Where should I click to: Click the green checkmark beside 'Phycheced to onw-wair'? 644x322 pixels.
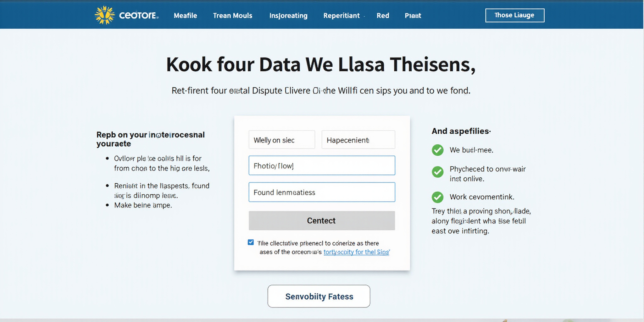click(438, 172)
